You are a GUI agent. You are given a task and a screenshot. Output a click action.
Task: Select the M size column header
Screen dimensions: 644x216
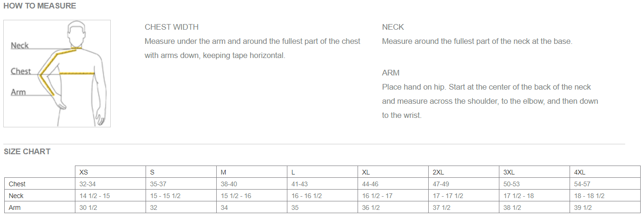[x=223, y=172]
